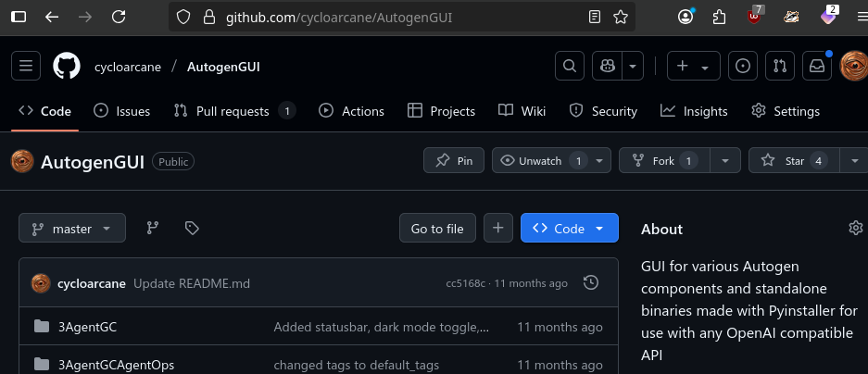This screenshot has width=868, height=374.
Task: Open GitHub global navigation hamburger menu
Action: point(25,66)
